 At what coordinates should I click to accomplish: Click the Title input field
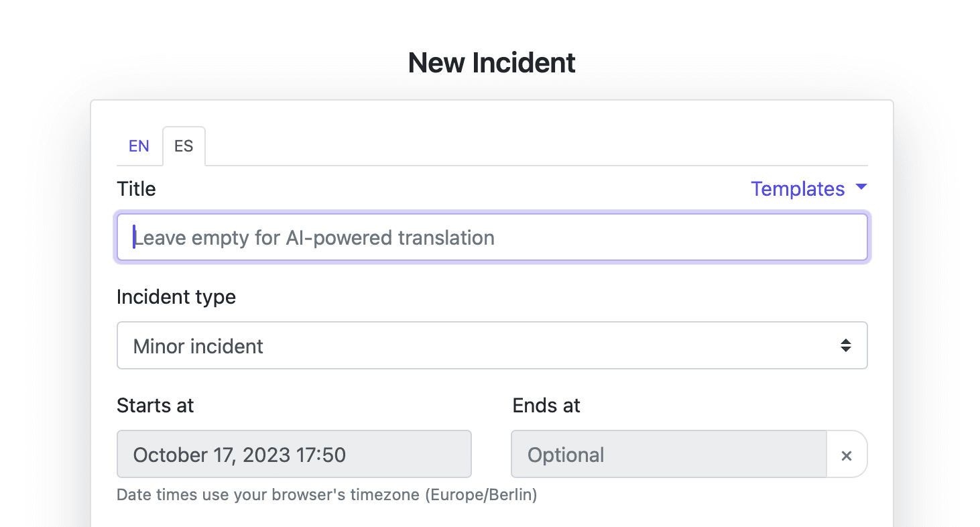click(493, 237)
